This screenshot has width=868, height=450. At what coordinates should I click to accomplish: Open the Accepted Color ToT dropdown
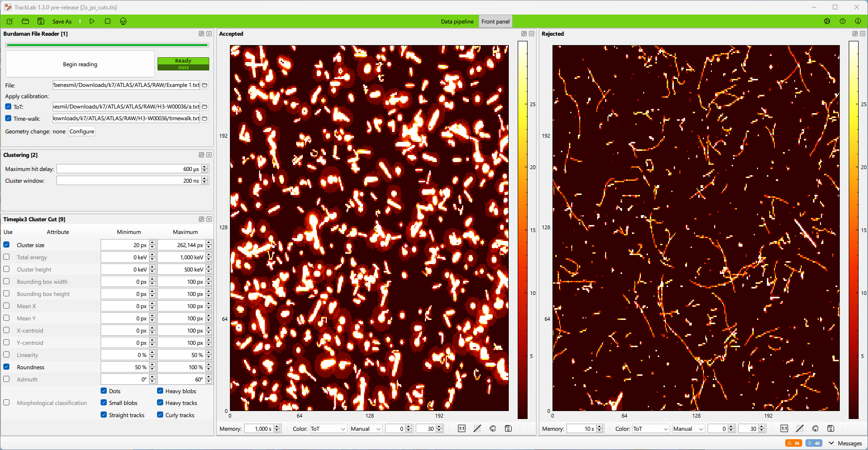click(x=328, y=429)
